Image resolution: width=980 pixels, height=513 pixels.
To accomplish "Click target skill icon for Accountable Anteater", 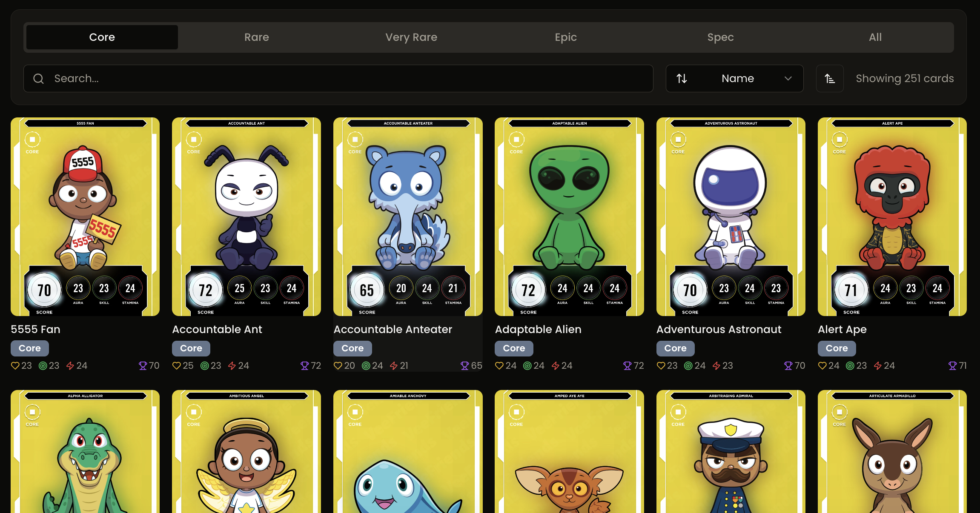I will tap(366, 366).
